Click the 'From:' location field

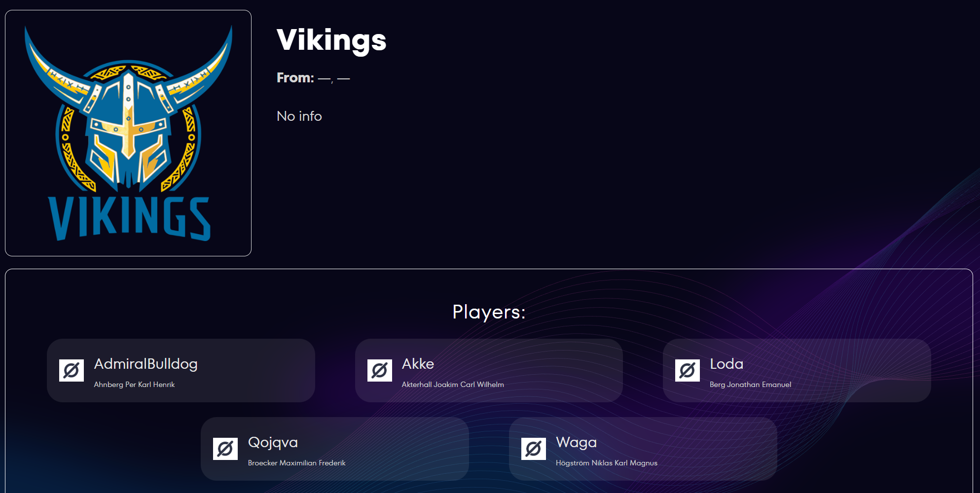(313, 78)
